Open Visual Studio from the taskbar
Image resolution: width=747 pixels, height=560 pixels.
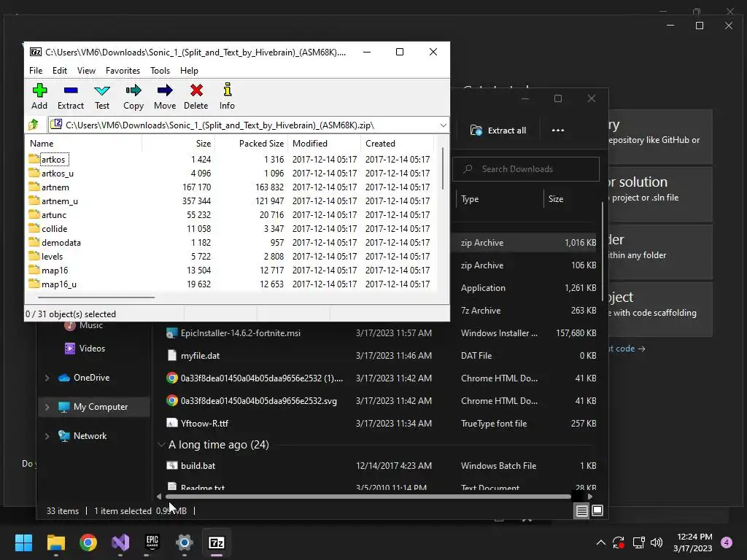tap(120, 542)
